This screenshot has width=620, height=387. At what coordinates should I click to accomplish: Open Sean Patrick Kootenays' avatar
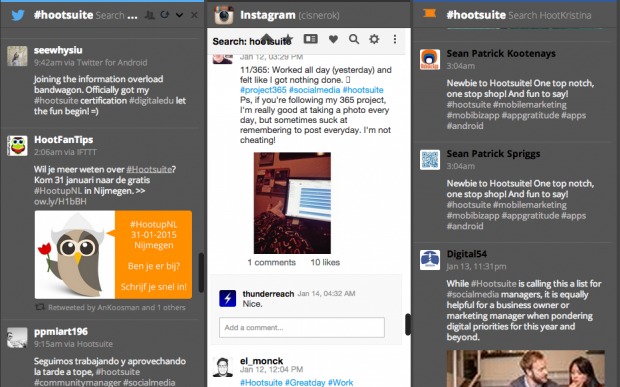(x=430, y=59)
